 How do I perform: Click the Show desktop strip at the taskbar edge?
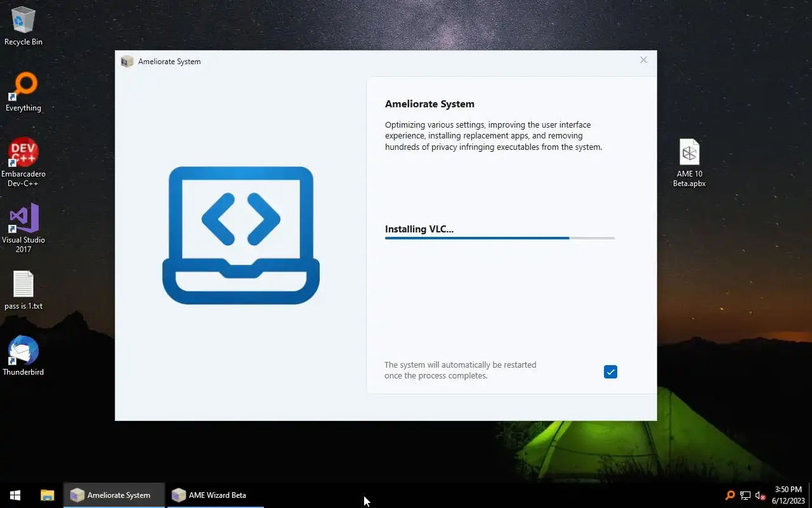pos(810,495)
